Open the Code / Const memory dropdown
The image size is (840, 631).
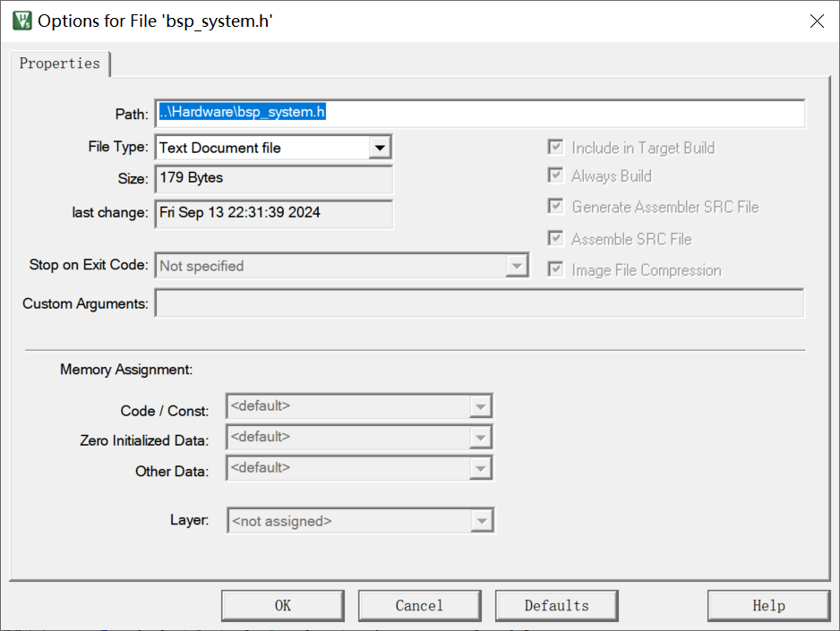click(481, 407)
